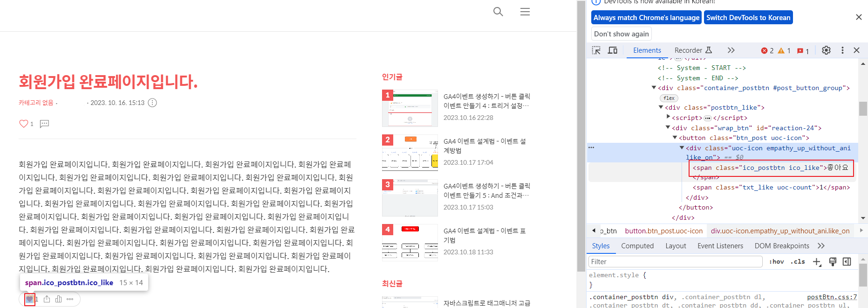Switch to the Recorder tab
Screen dimensions: 868x308
click(693, 50)
